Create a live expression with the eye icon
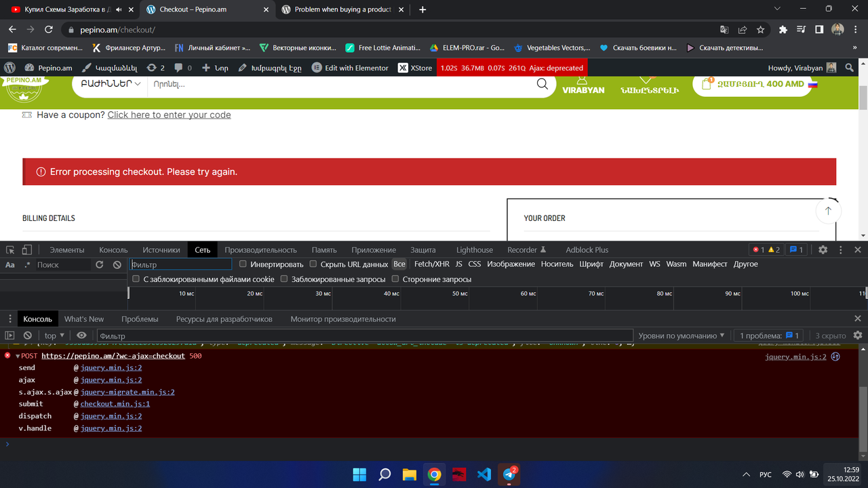Viewport: 868px width, 488px height. (81, 335)
